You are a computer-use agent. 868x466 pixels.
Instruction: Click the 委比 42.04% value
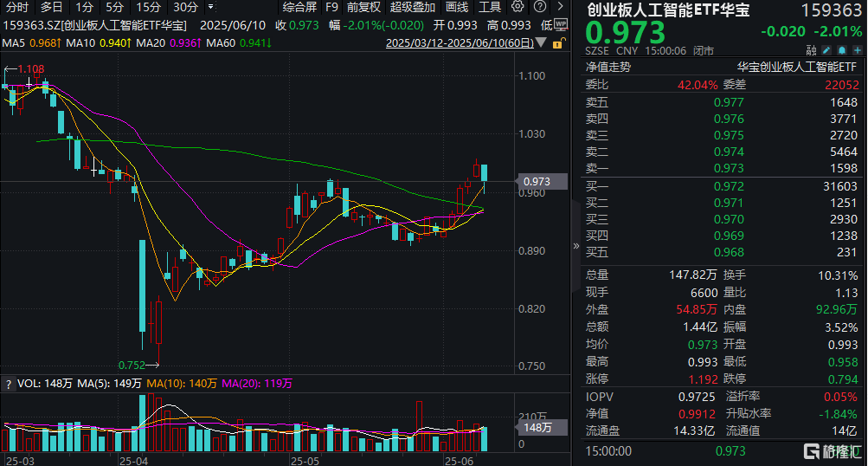click(698, 85)
